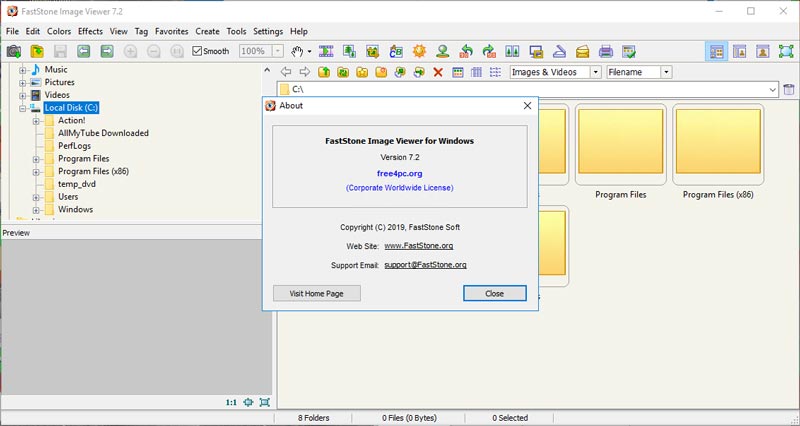Select Videos in folder tree
Image resolution: width=800 pixels, height=426 pixels.
click(57, 95)
